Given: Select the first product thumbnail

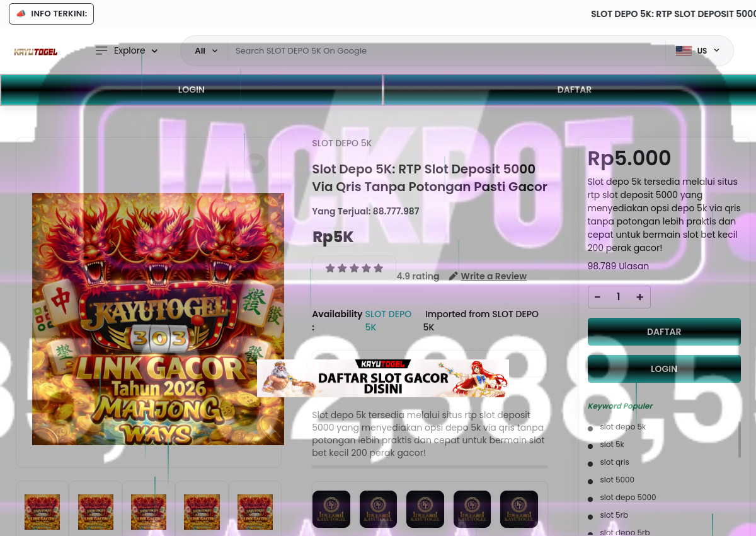Looking at the screenshot, I should (x=42, y=511).
